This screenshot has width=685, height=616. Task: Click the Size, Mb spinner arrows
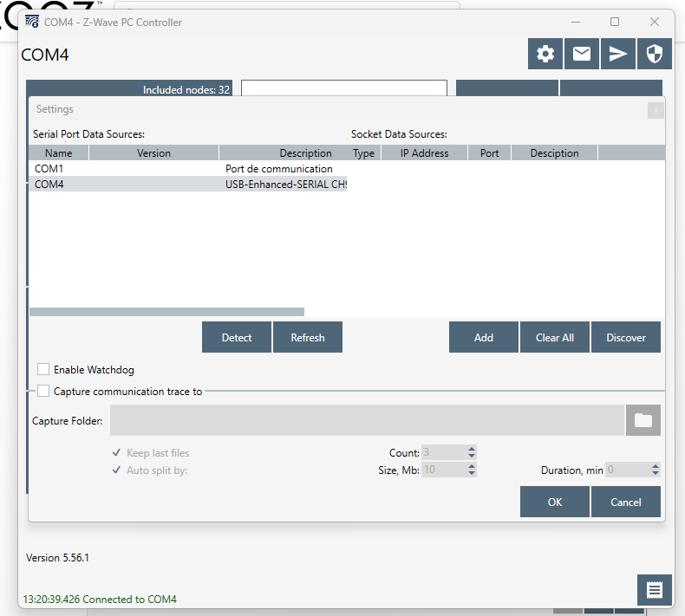click(472, 470)
